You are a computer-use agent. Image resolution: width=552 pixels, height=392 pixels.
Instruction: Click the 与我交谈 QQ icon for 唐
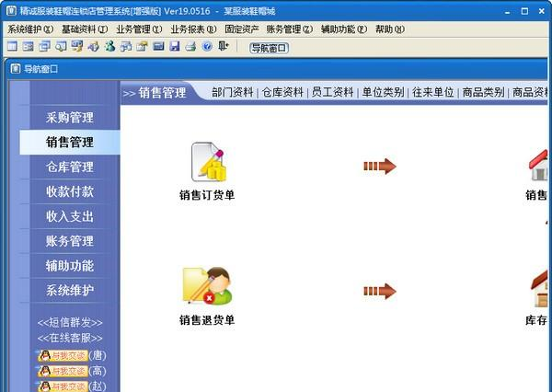pos(63,355)
